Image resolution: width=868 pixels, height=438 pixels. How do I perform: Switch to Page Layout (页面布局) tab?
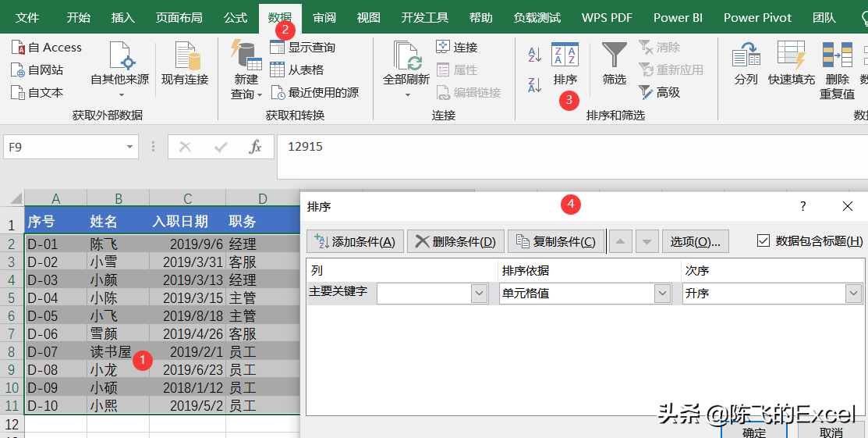pos(179,18)
